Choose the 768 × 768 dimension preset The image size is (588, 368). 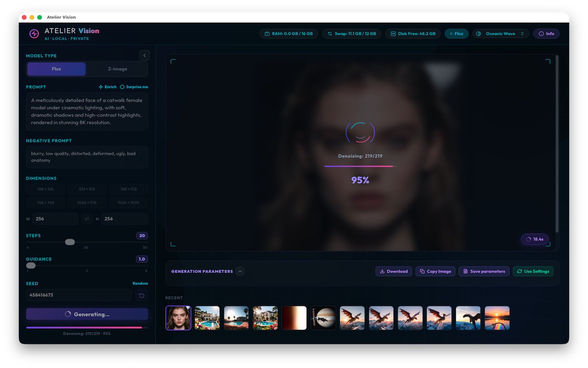pyautogui.click(x=45, y=202)
